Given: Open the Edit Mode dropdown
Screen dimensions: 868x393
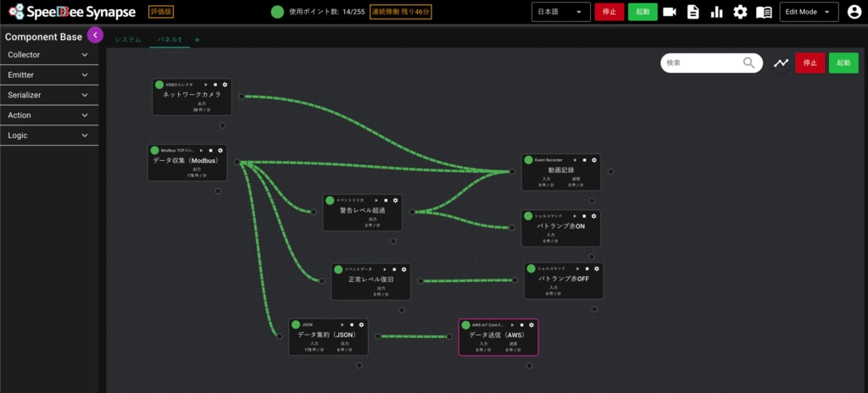Looking at the screenshot, I should pos(809,12).
